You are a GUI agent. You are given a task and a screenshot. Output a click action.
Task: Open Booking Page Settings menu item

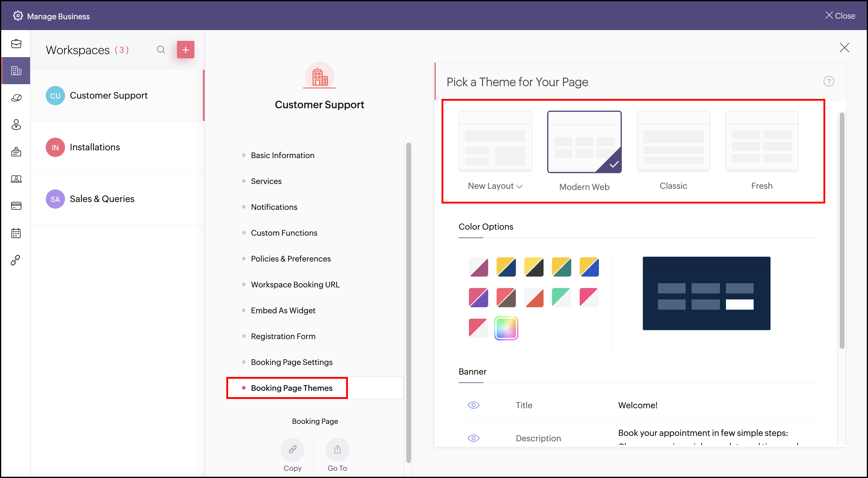pyautogui.click(x=291, y=362)
